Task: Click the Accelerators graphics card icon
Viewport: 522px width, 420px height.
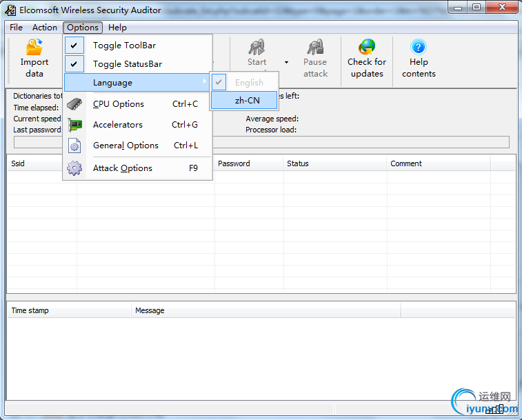Action: click(x=74, y=125)
